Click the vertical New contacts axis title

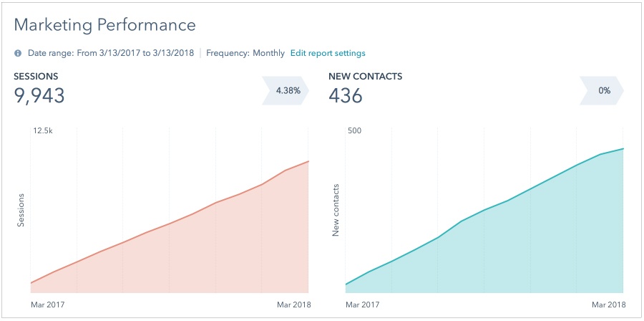point(335,211)
